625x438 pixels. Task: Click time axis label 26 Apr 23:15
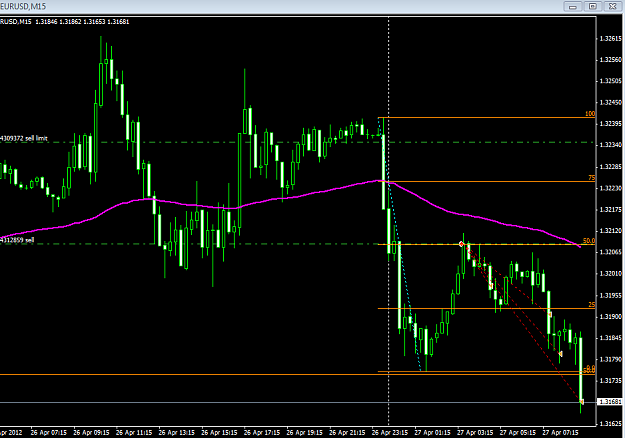(390, 432)
